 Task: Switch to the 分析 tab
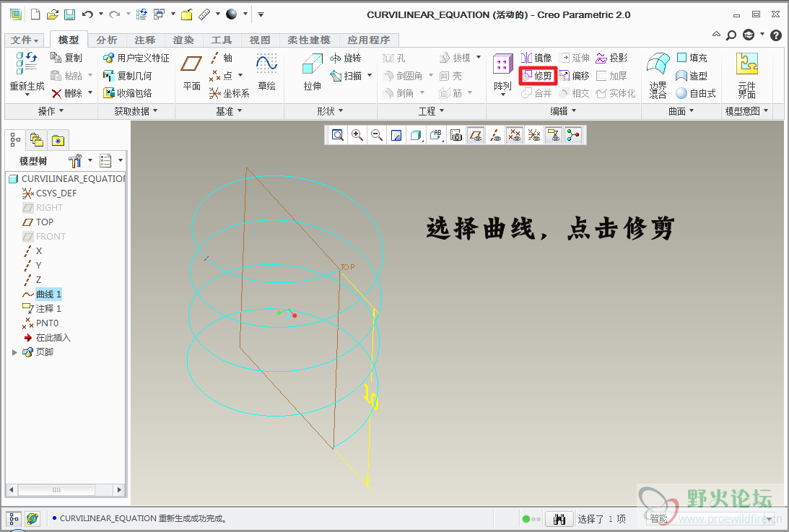107,40
